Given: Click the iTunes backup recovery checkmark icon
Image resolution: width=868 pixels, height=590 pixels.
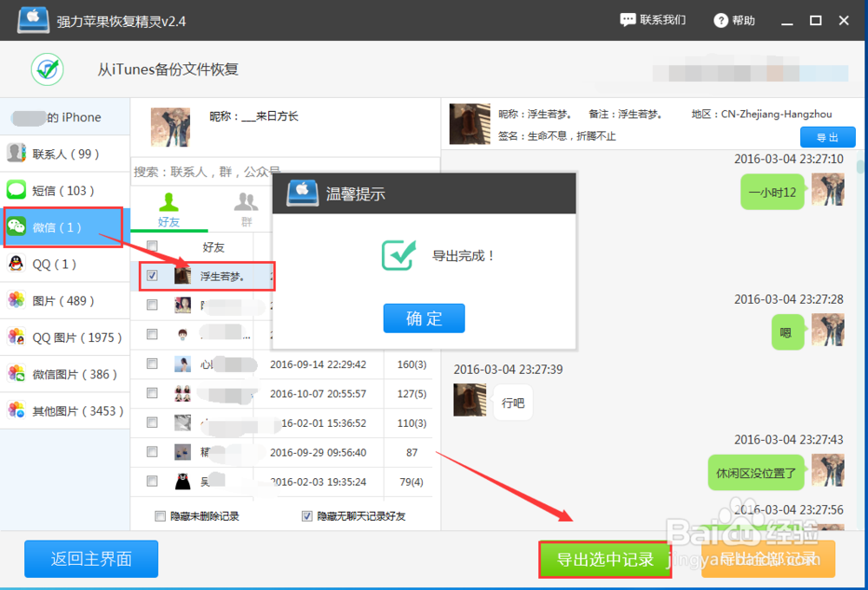Looking at the screenshot, I should (48, 69).
